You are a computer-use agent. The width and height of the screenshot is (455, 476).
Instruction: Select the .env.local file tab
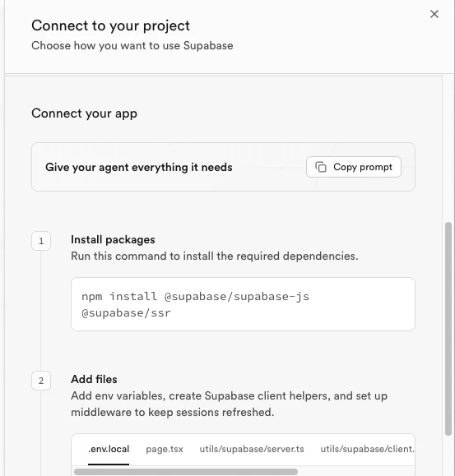coord(109,449)
